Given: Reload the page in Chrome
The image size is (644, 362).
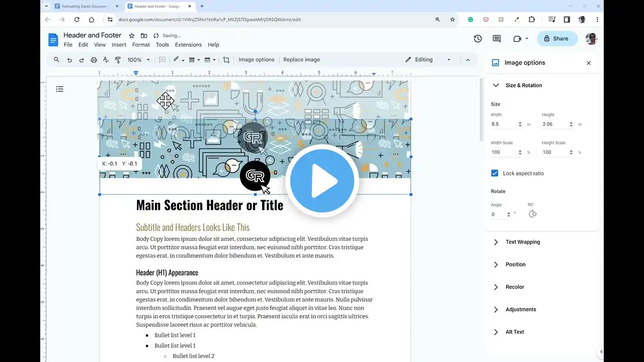Looking at the screenshot, I should [76, 20].
